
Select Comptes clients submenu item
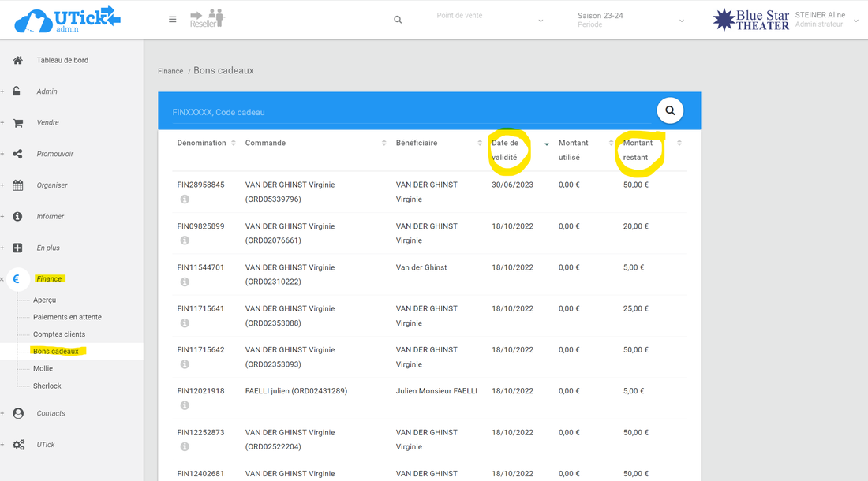point(59,334)
